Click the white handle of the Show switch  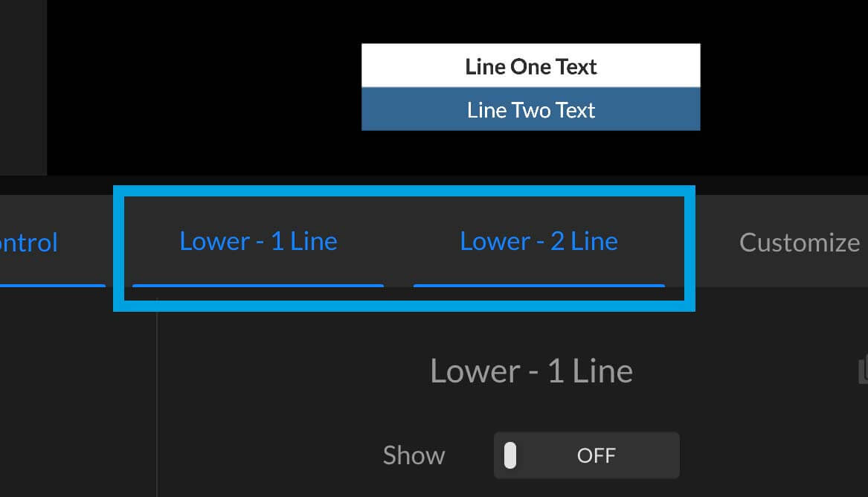(x=510, y=455)
